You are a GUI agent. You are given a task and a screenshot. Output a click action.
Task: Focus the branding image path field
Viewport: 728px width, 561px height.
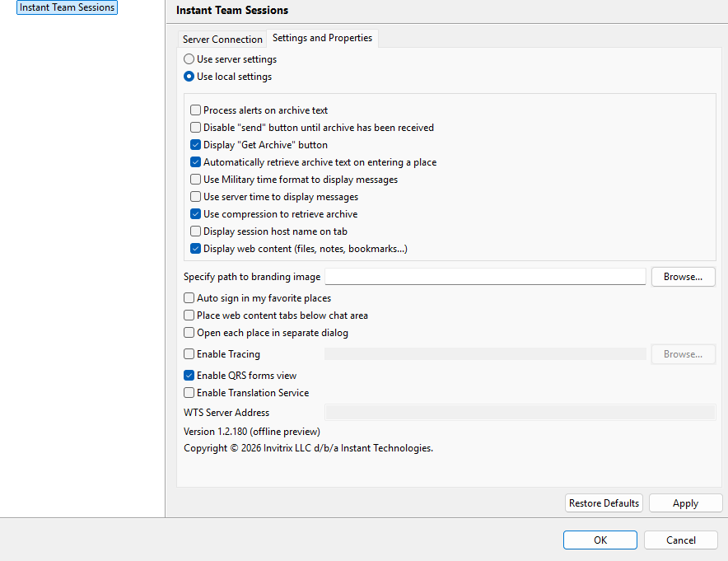[485, 277]
